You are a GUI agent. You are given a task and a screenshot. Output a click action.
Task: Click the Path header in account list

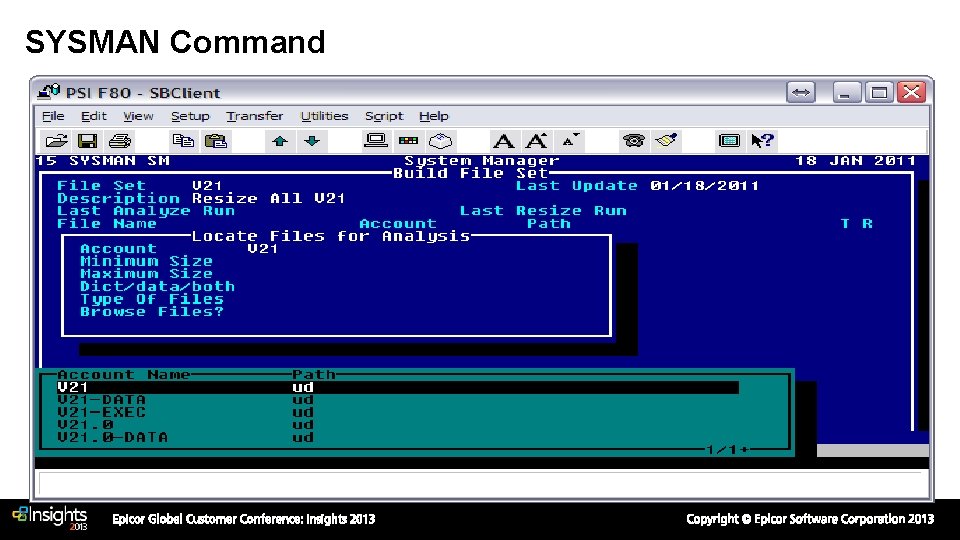pyautogui.click(x=313, y=375)
